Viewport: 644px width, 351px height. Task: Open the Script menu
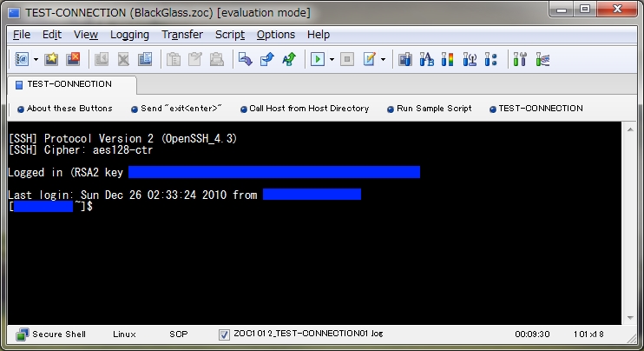pos(230,35)
